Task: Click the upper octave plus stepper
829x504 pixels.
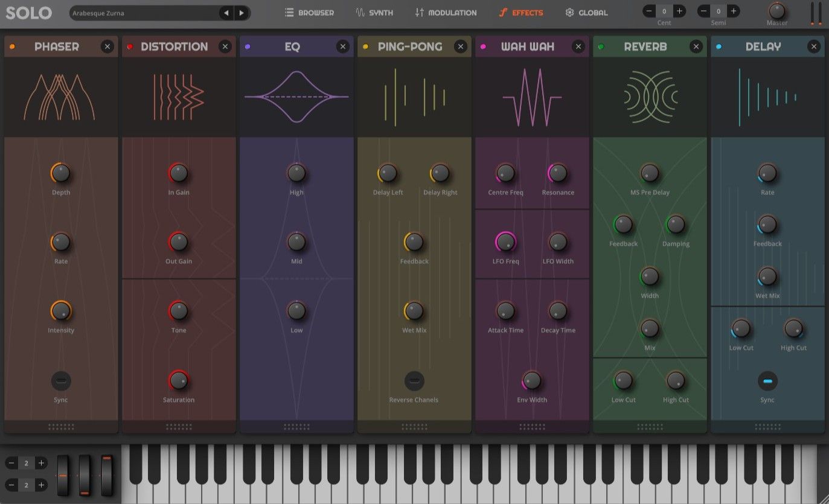Action: point(42,463)
